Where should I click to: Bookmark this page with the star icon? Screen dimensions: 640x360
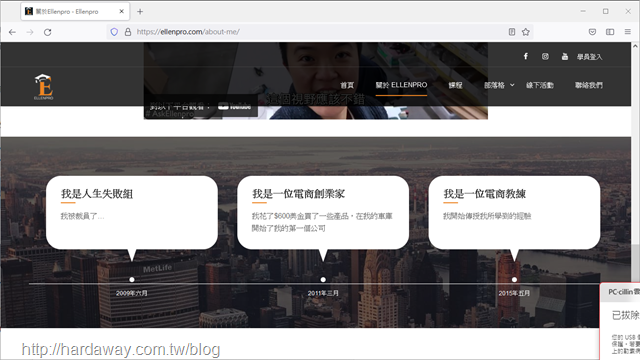(x=526, y=32)
